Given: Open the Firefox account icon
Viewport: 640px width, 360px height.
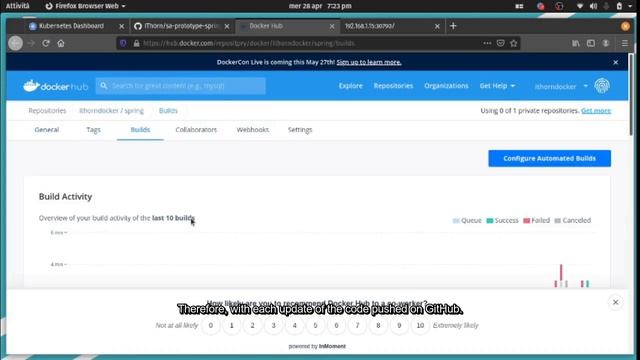Looking at the screenshot, I should pos(606,43).
